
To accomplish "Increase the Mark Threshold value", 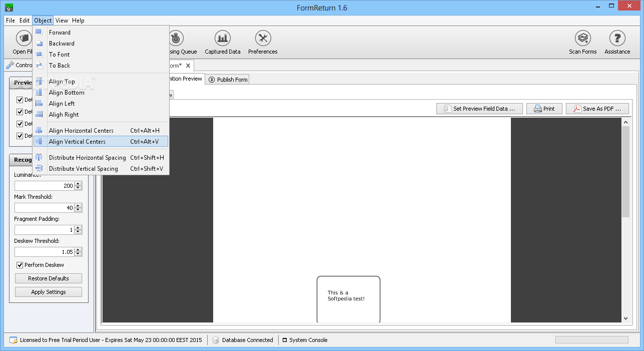I will click(78, 206).
